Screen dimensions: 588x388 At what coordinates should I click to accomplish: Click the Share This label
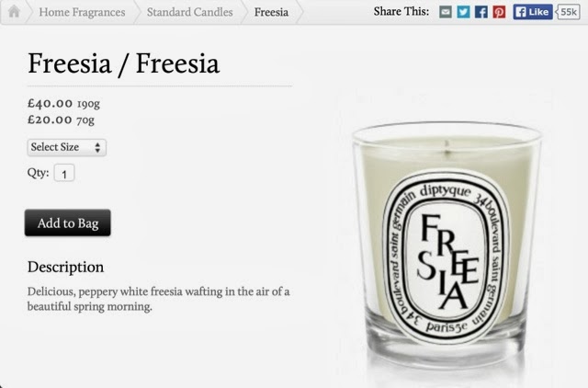tap(401, 12)
